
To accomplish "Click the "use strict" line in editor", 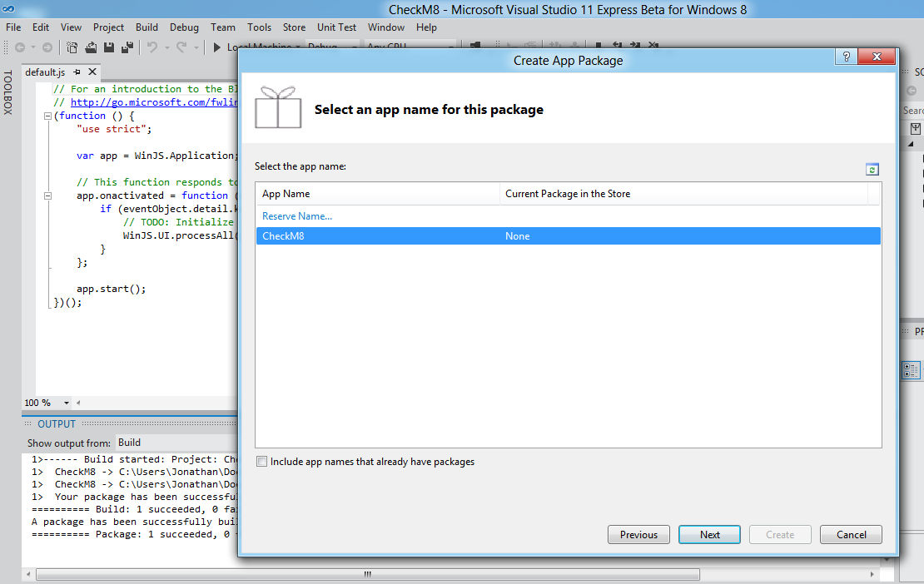I will (x=114, y=129).
